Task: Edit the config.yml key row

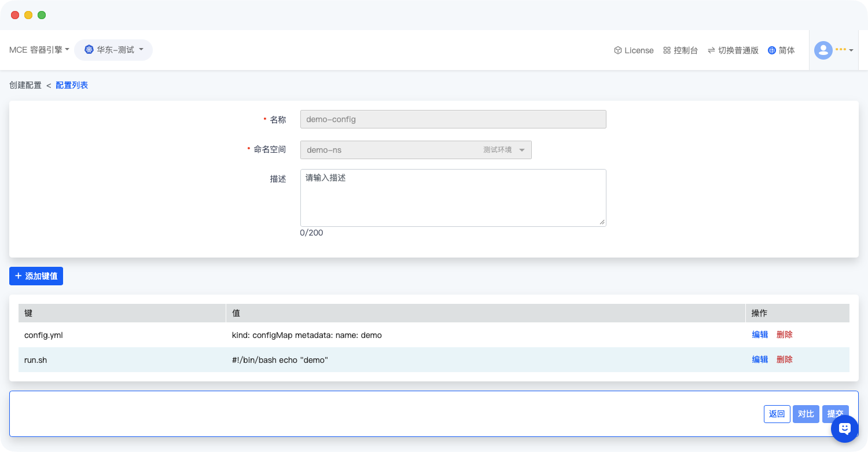Action: (x=760, y=335)
